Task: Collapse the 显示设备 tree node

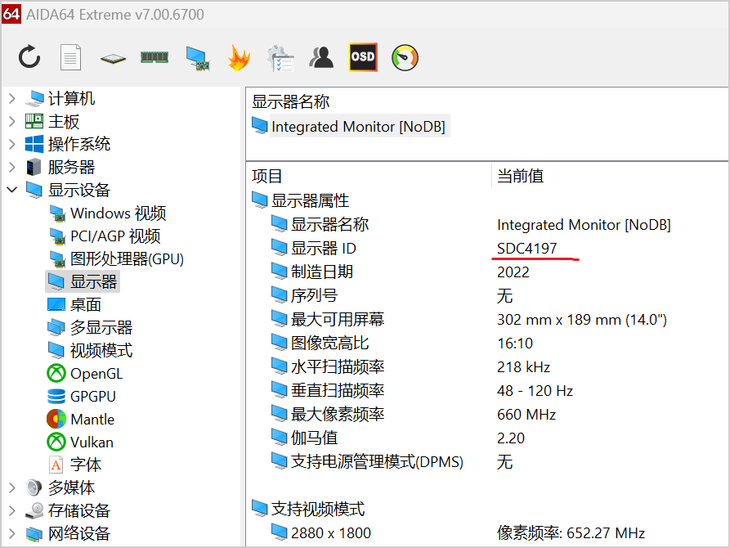Action: pos(12,189)
